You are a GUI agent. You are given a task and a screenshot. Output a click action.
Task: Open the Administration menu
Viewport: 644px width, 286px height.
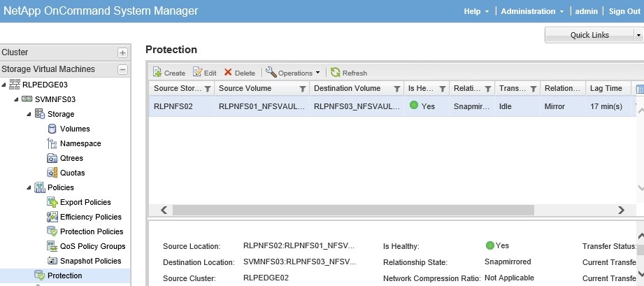[532, 11]
